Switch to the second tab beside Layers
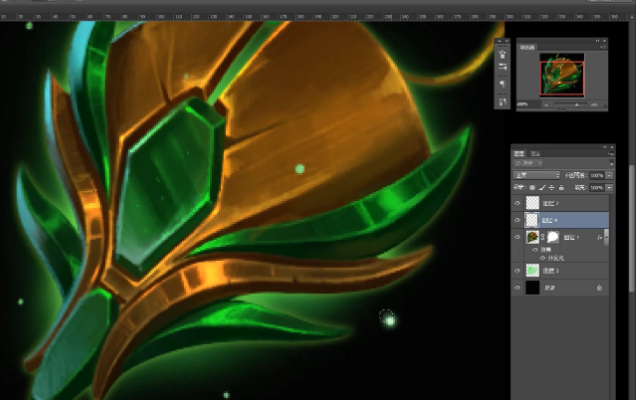 [537, 152]
